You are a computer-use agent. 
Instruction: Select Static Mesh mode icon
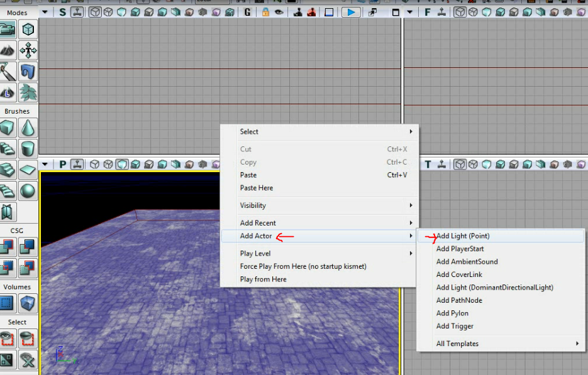(x=28, y=72)
